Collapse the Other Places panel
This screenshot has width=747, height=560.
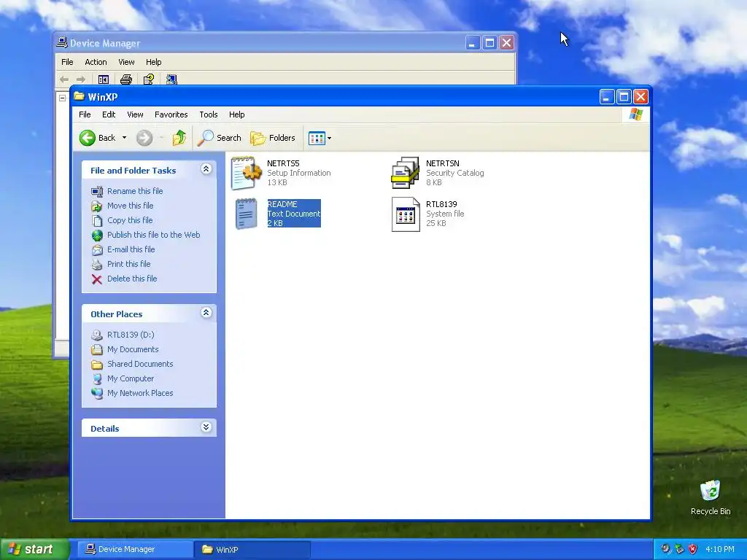point(206,313)
